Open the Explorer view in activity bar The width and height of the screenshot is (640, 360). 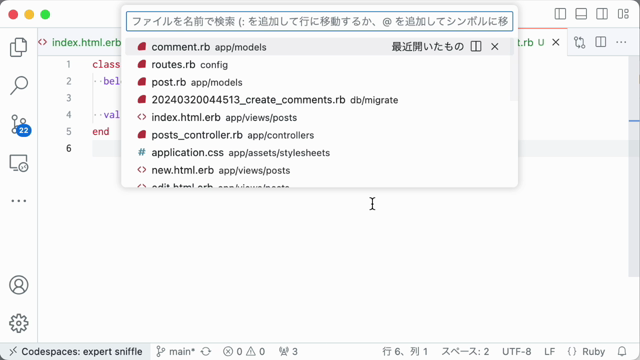pyautogui.click(x=19, y=47)
